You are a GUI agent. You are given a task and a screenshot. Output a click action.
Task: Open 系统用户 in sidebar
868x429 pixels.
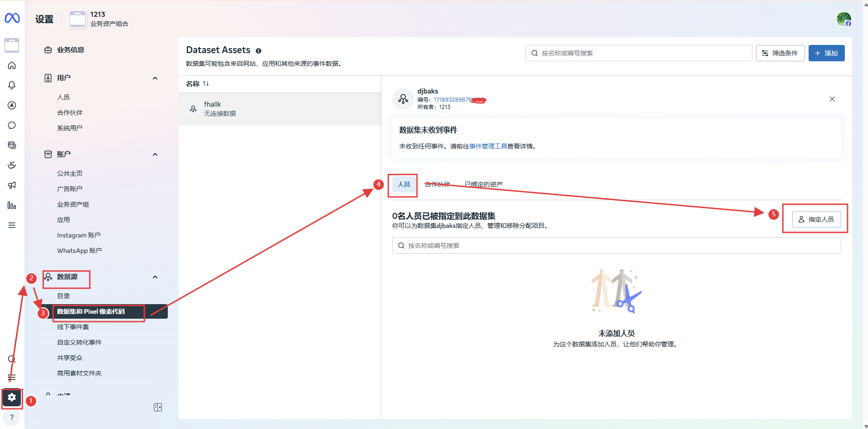click(70, 128)
